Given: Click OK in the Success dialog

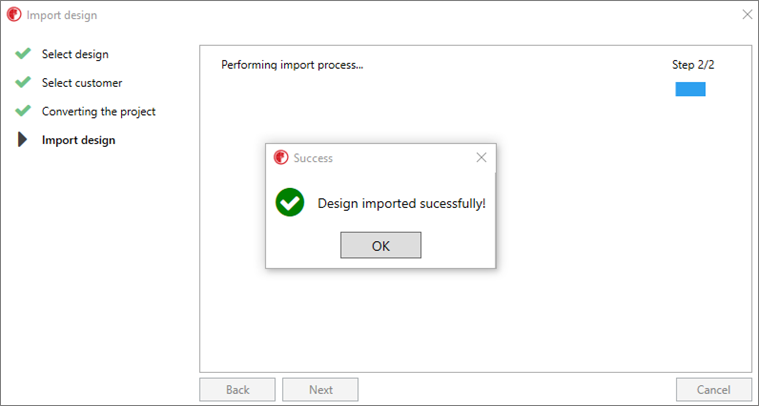Looking at the screenshot, I should (380, 245).
